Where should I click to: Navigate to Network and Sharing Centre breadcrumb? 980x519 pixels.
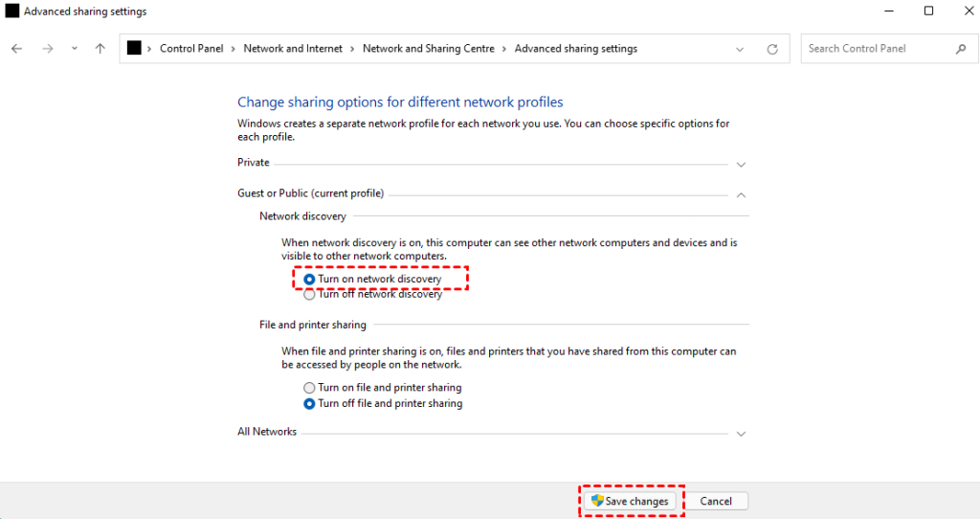coord(428,49)
